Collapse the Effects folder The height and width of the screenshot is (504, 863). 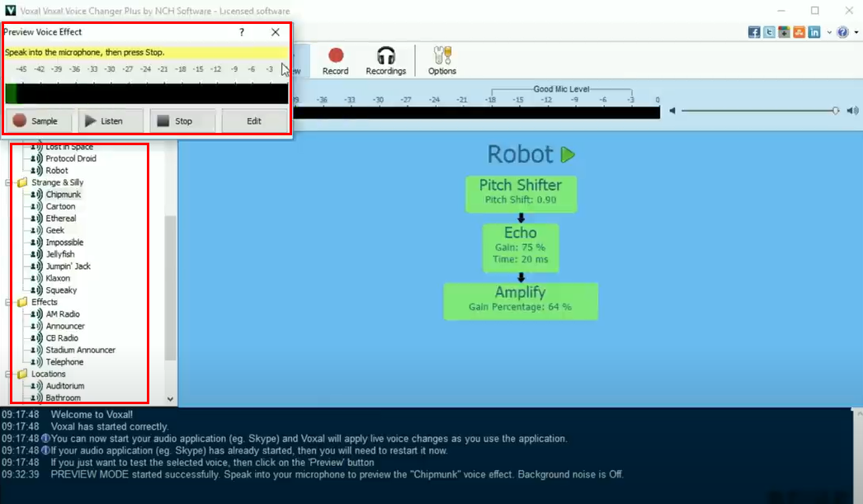click(7, 302)
